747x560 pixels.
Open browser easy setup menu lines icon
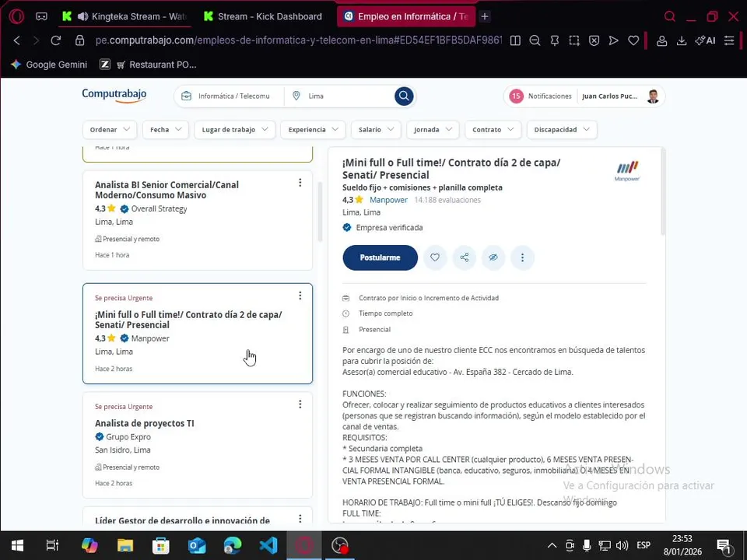[x=729, y=41]
